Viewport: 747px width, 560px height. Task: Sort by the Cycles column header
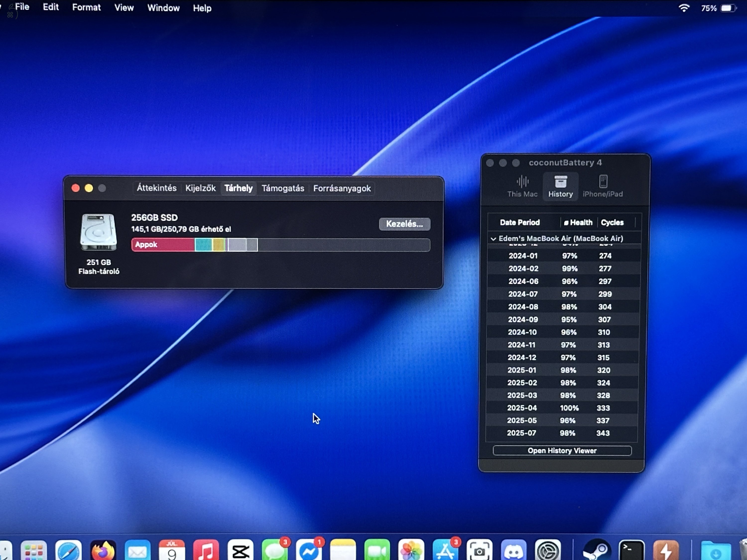(x=612, y=223)
